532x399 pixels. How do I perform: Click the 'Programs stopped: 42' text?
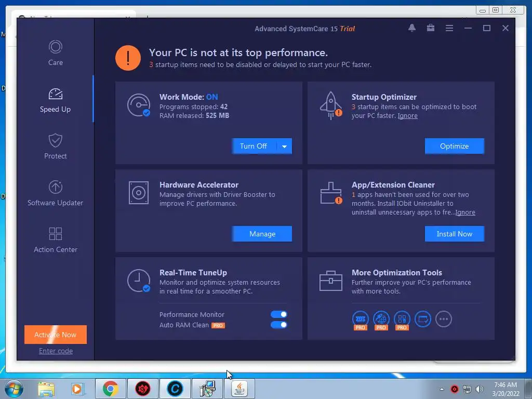point(193,107)
